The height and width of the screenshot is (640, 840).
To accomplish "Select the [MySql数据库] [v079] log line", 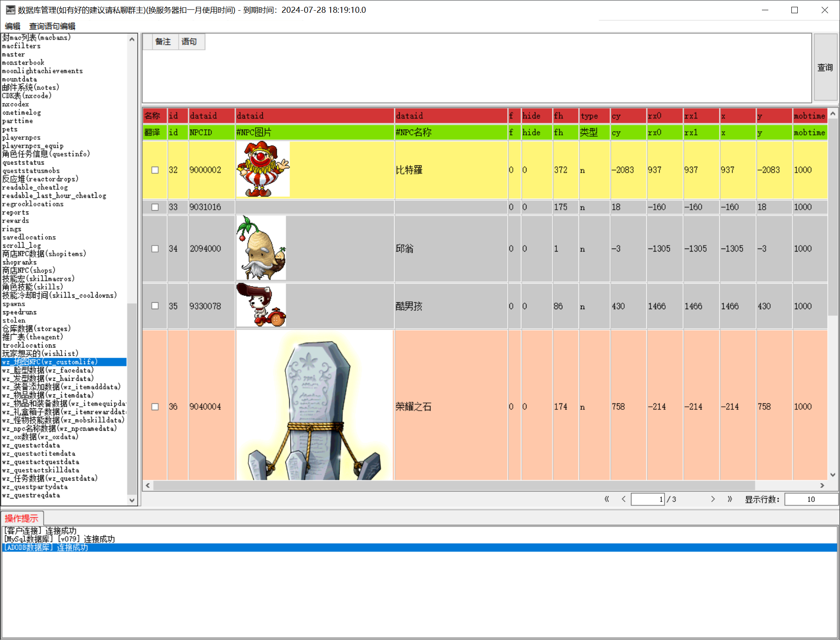I will coord(419,539).
